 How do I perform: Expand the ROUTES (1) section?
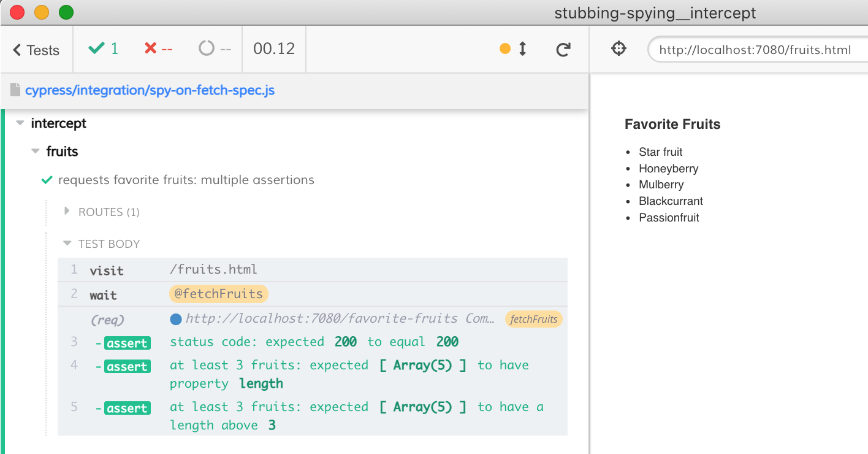[x=102, y=212]
